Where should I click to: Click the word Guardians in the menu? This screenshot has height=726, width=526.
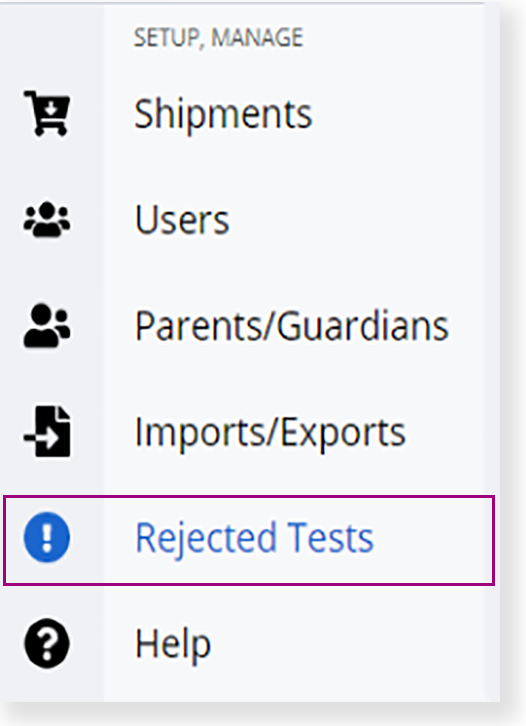(363, 326)
